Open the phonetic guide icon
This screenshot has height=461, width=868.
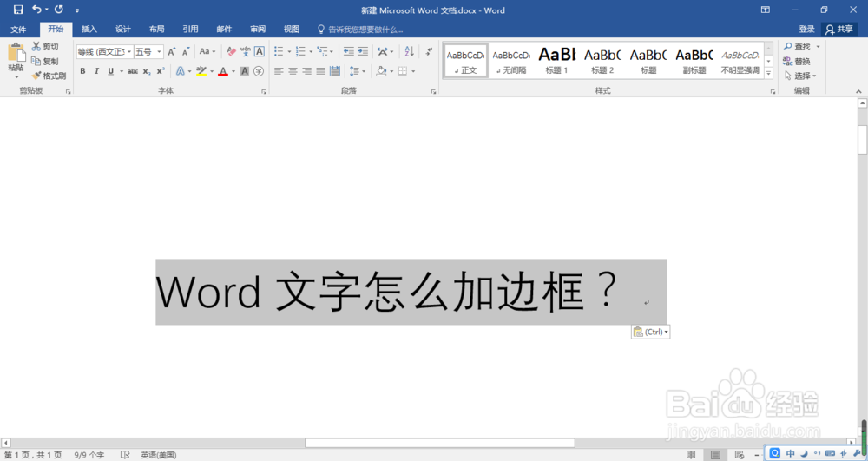click(x=246, y=51)
